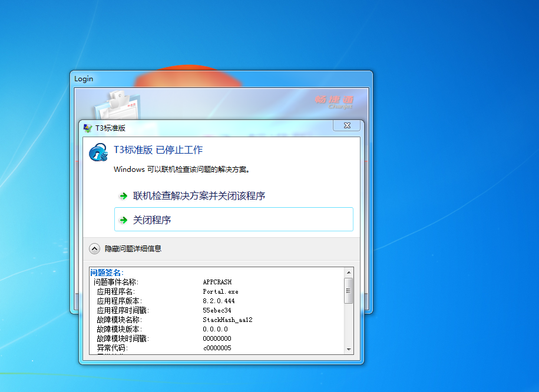Click the T3标准版 已停止工作 heading

(158, 150)
